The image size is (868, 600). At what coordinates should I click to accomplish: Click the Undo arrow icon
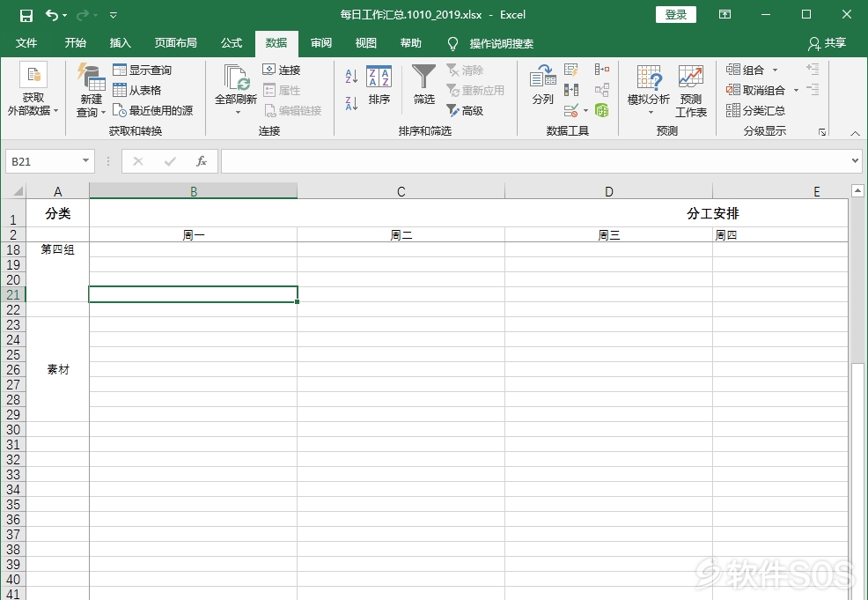coord(51,15)
